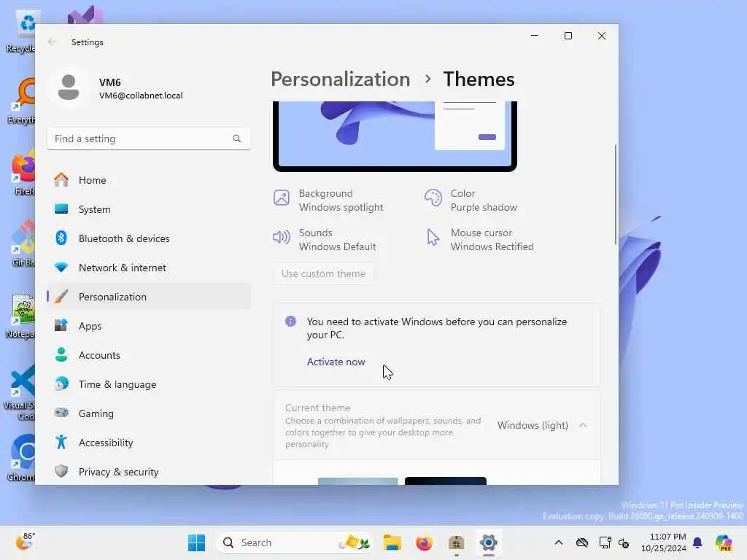Click the Color palette icon
Screen dimensions: 747x560
(x=433, y=198)
